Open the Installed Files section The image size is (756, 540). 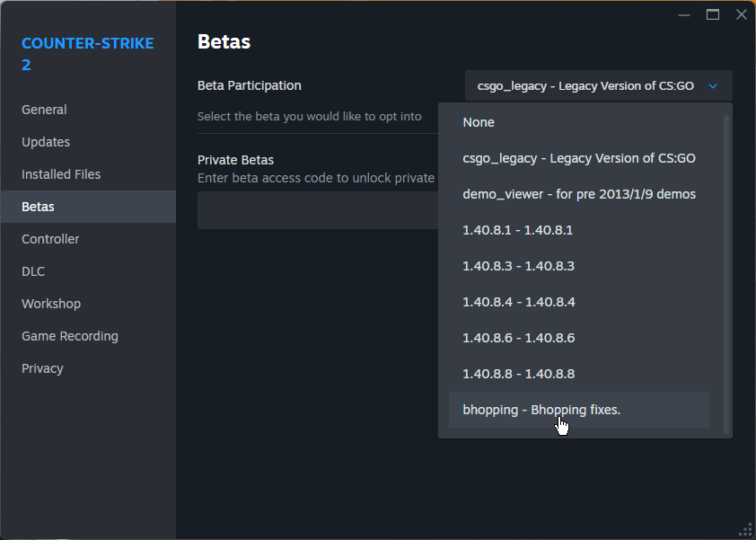click(x=88, y=174)
